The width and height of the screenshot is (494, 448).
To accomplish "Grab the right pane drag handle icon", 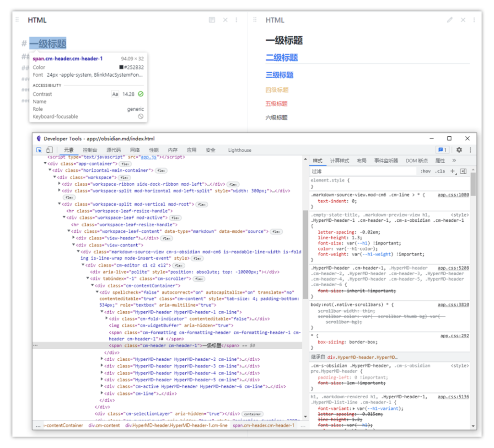I will (x=255, y=20).
